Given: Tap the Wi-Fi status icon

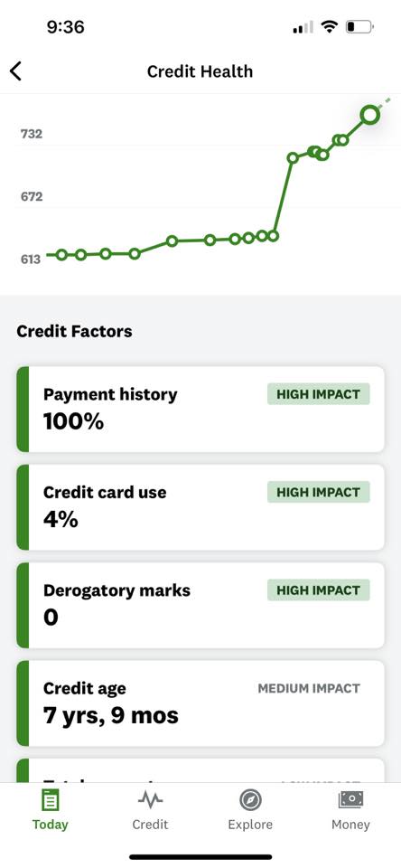Looking at the screenshot, I should pos(330,26).
